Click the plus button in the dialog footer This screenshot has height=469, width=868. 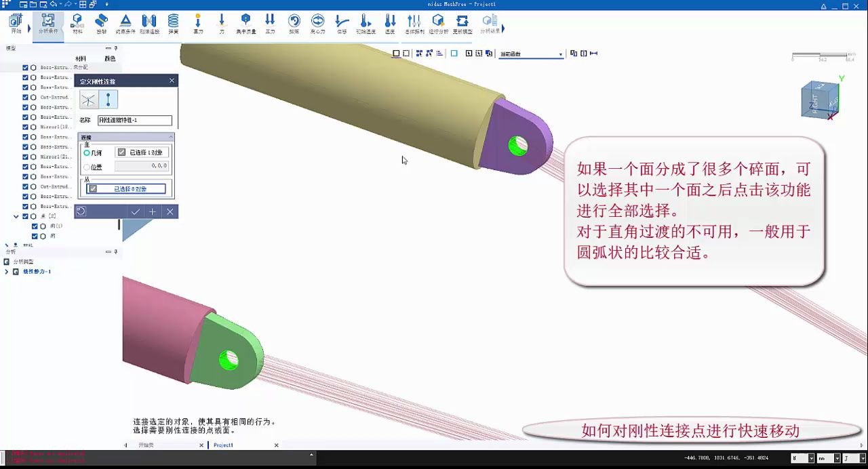[153, 211]
